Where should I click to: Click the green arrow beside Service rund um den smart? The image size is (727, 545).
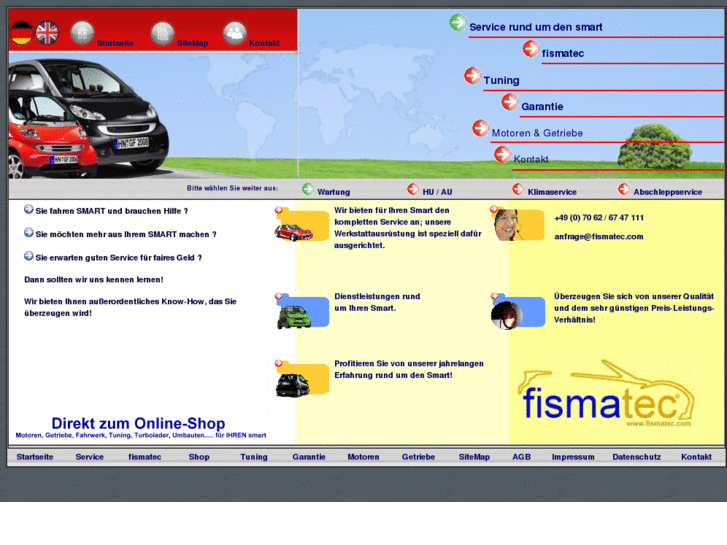[458, 22]
